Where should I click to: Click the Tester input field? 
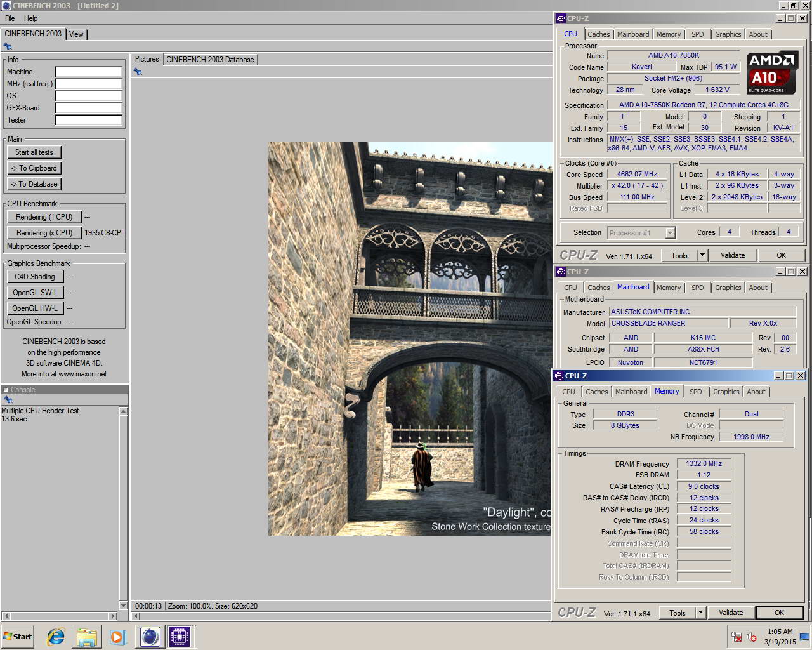(x=89, y=120)
